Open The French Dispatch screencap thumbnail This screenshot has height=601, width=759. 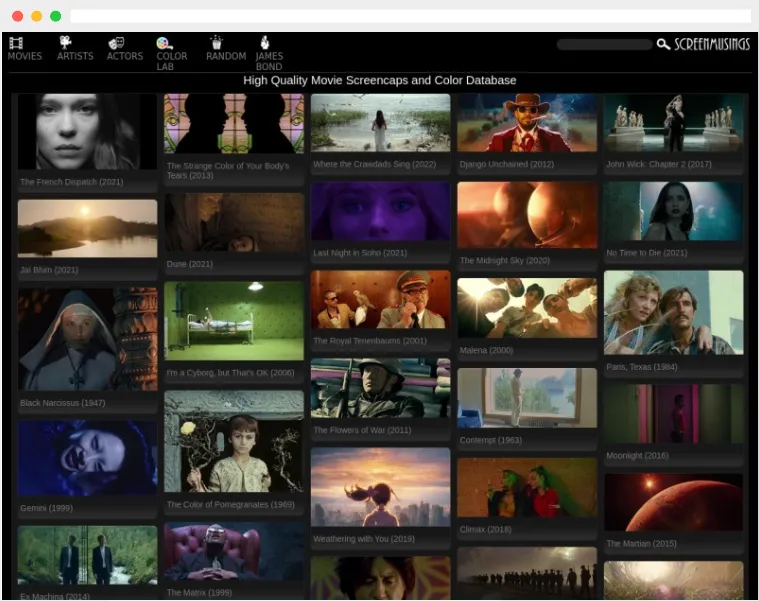pyautogui.click(x=88, y=132)
